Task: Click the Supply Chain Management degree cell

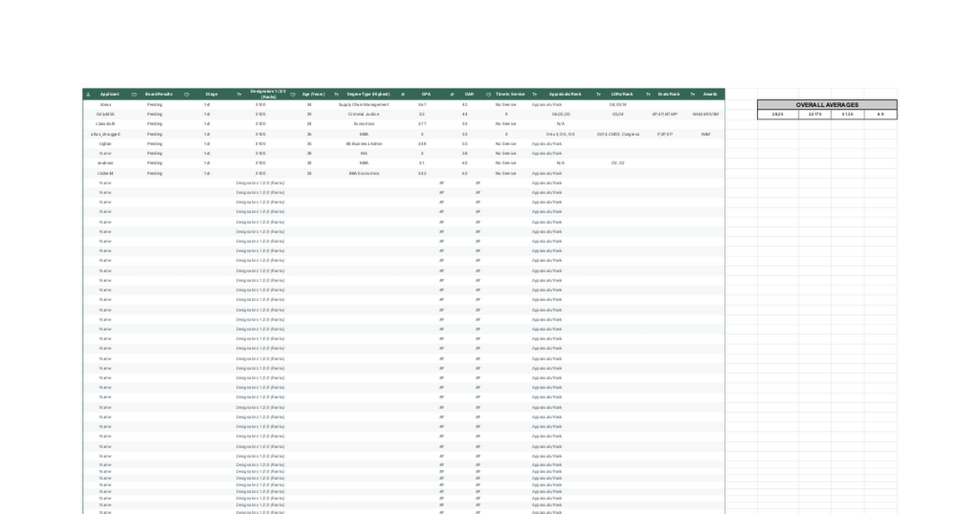Action: (x=363, y=104)
